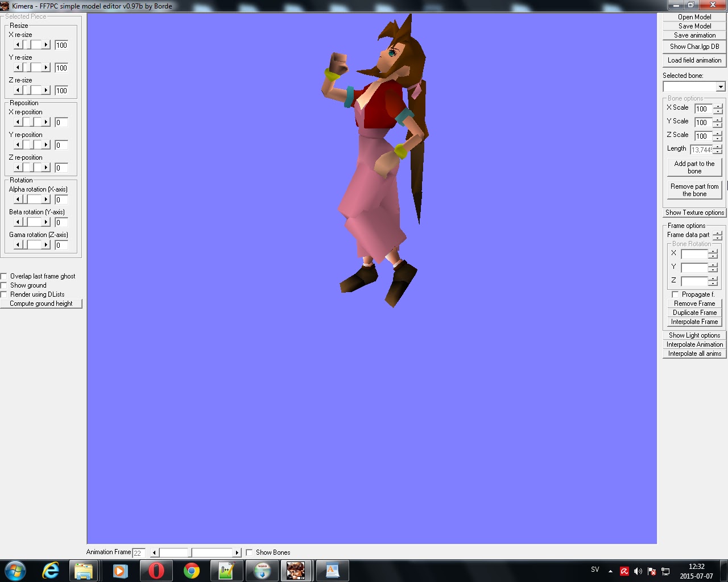This screenshot has height=582, width=728.
Task: Click the Beta rotation right arrow
Action: [x=46, y=222]
